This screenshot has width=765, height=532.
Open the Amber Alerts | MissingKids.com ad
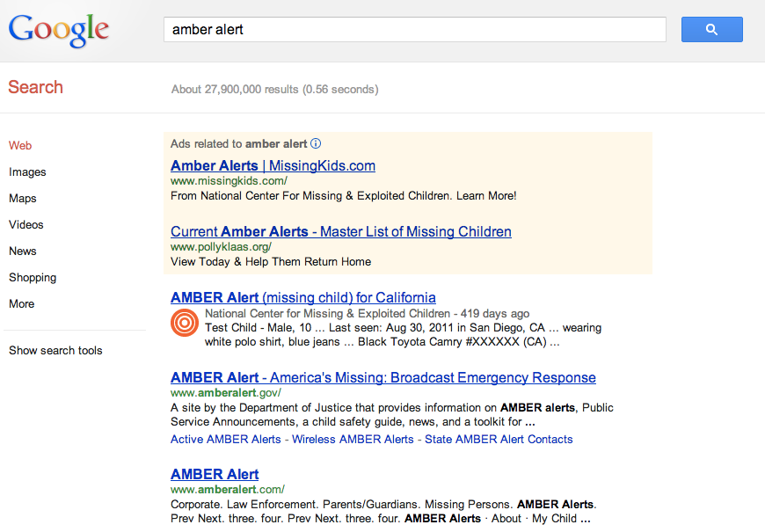pos(273,166)
